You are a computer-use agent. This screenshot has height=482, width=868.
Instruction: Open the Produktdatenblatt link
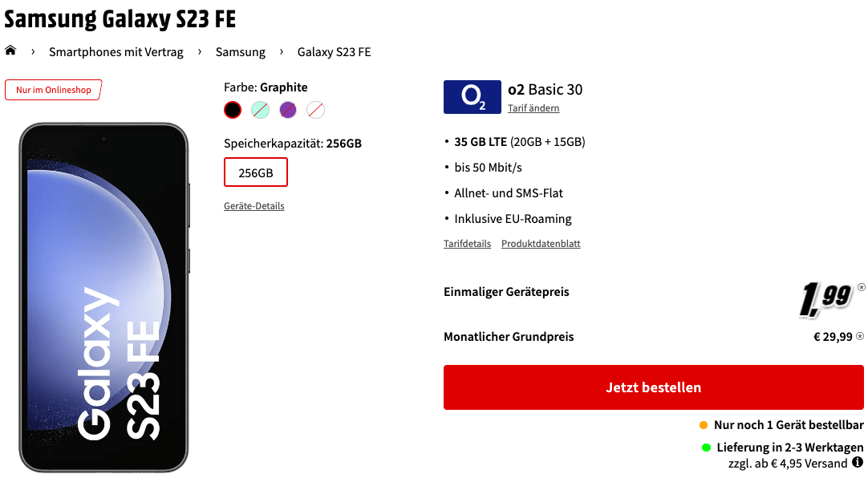(541, 244)
